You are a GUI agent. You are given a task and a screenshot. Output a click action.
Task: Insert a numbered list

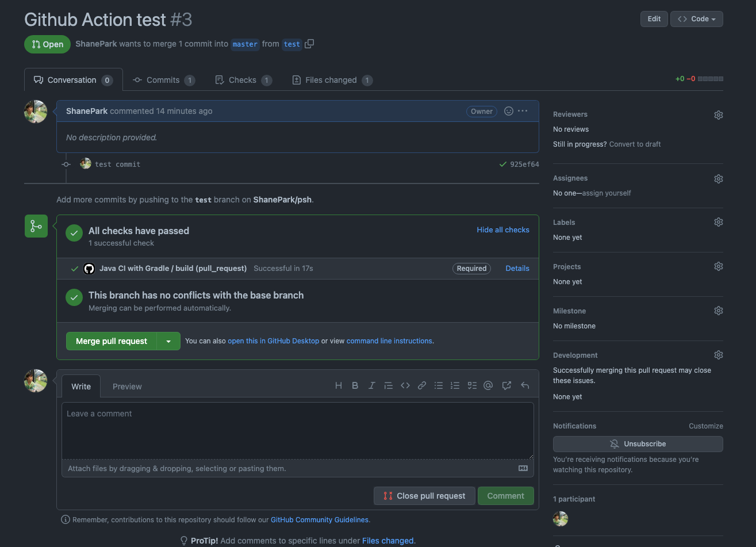click(x=455, y=385)
